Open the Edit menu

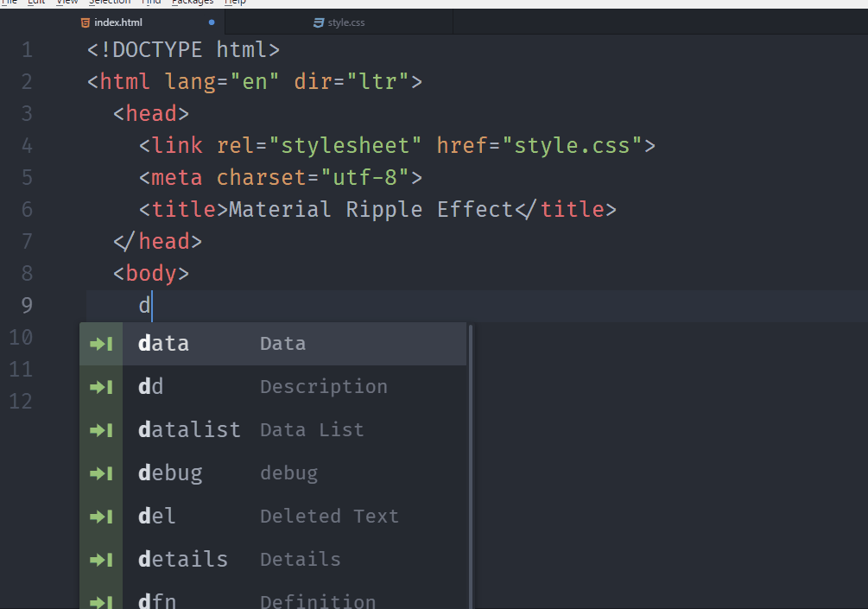(x=35, y=3)
